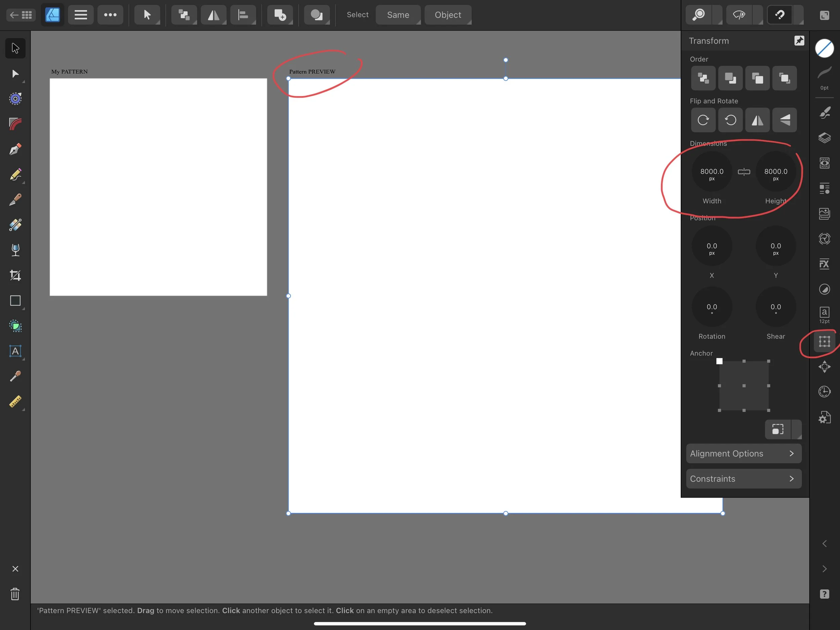Tap the Width value field to edit it
Image resolution: width=840 pixels, height=630 pixels.
coord(712,172)
